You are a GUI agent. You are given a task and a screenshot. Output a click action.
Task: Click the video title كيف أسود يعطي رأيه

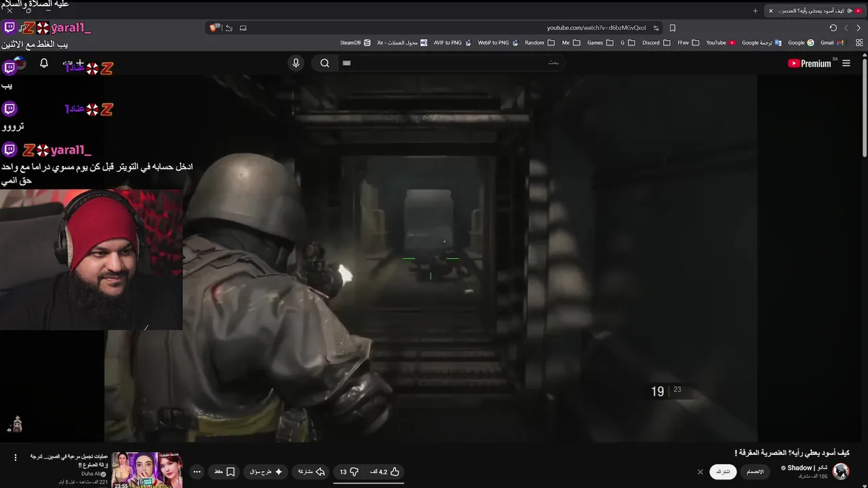pyautogui.click(x=792, y=453)
